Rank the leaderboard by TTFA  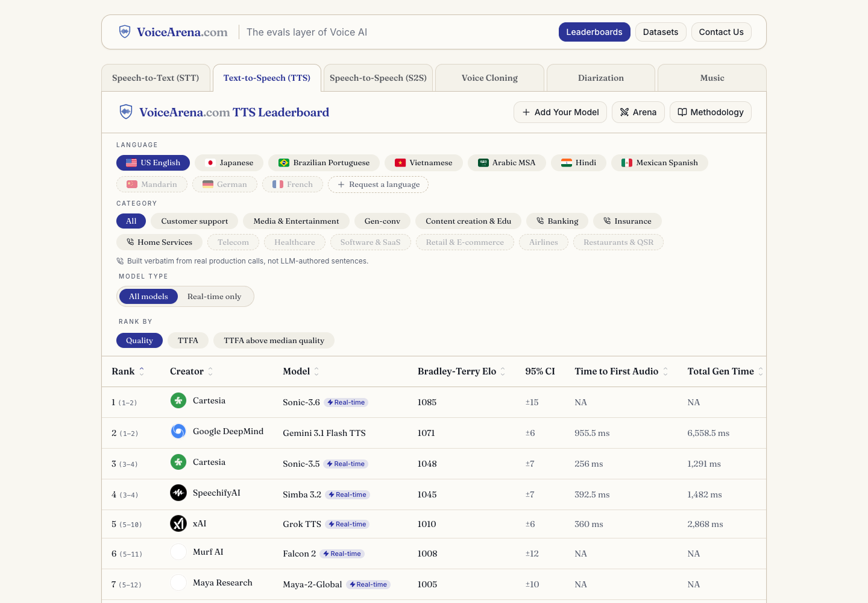[x=188, y=341]
